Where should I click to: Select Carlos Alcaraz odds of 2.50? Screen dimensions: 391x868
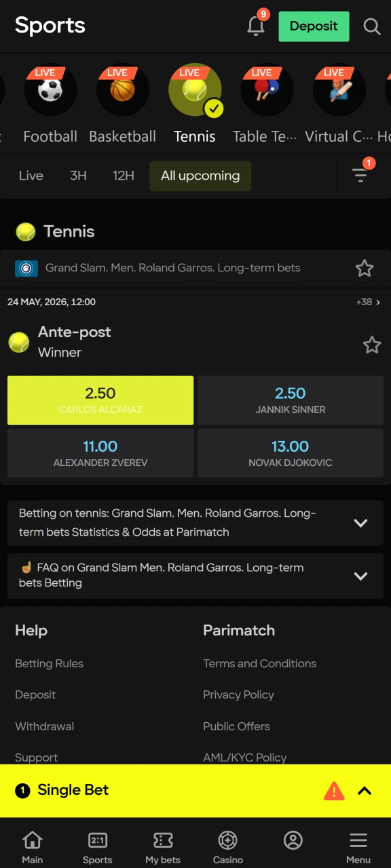[100, 400]
